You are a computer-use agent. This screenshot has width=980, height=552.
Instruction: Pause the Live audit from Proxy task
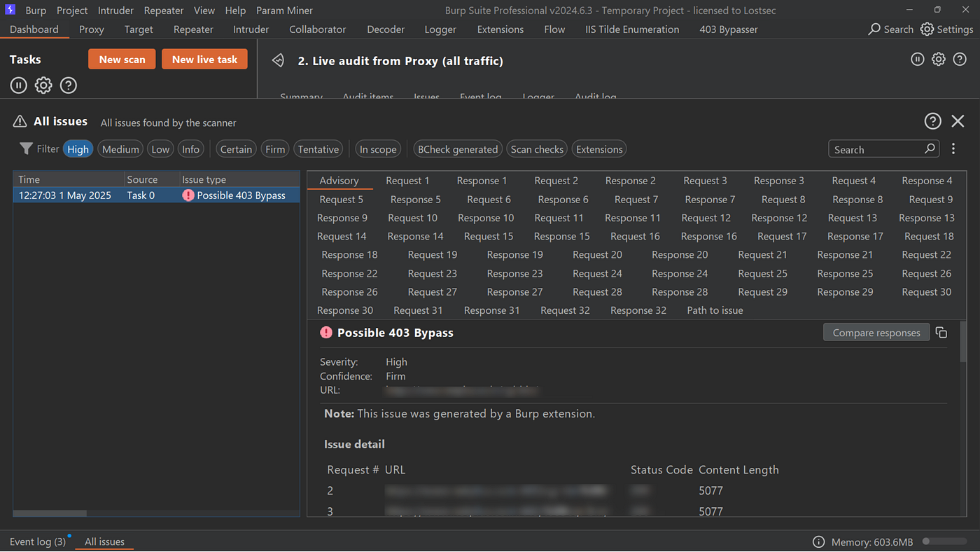point(918,60)
